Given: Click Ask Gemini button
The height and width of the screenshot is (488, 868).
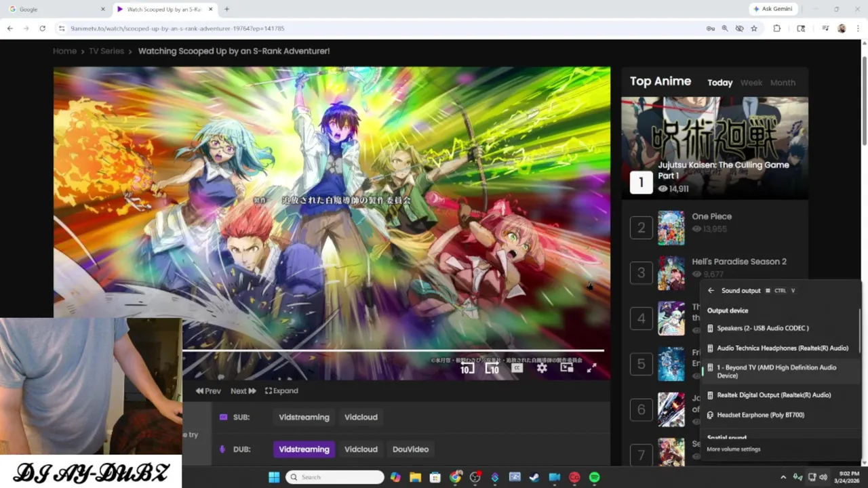Looking at the screenshot, I should coord(774,9).
